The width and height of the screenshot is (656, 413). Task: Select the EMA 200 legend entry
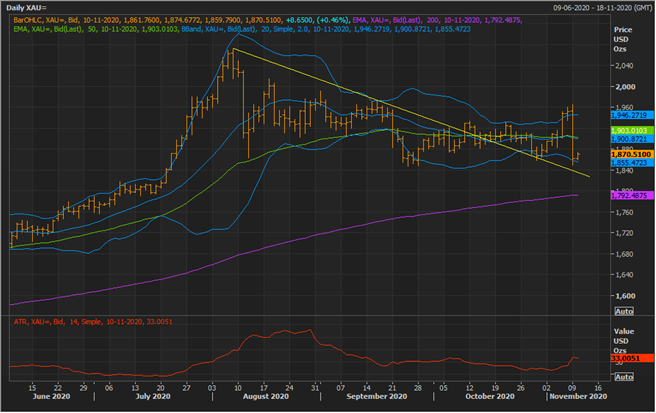(437, 20)
